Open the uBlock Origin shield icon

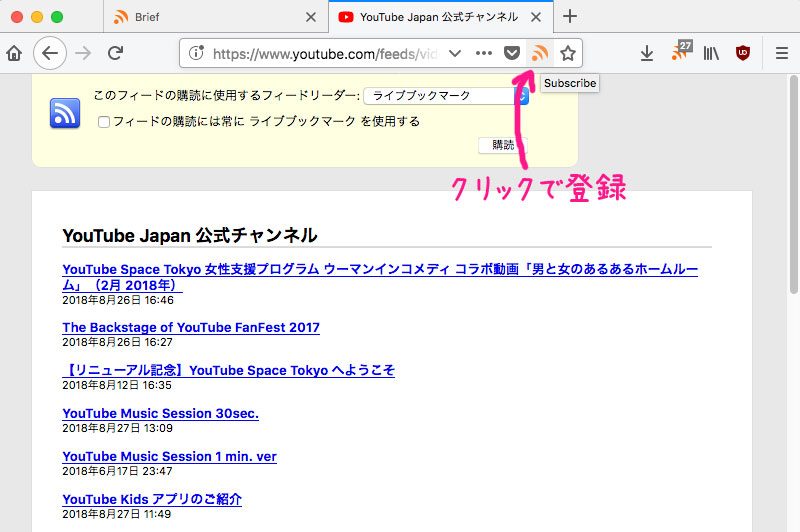point(743,53)
